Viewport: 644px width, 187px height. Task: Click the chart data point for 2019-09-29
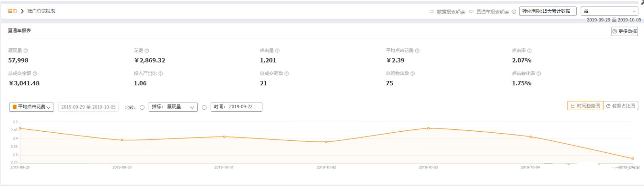pyautogui.click(x=20, y=128)
